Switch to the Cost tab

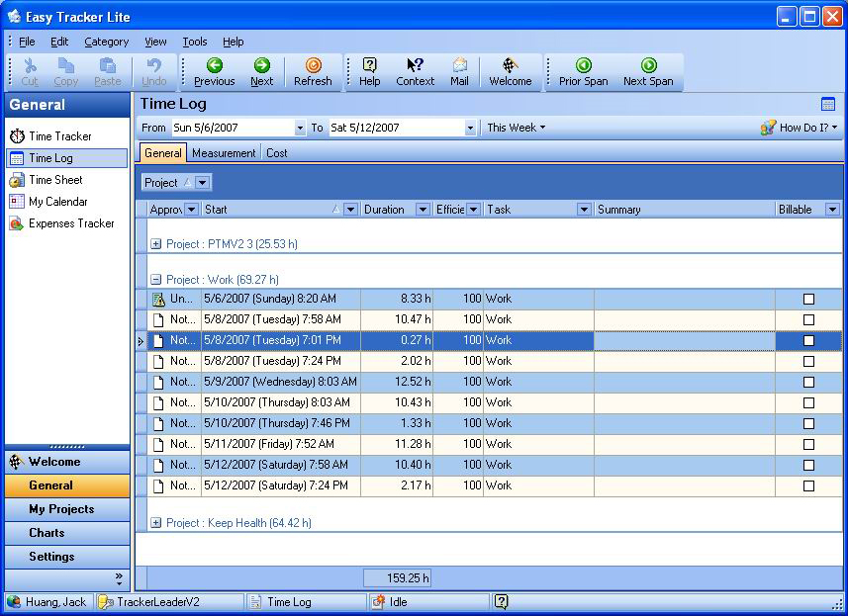277,153
